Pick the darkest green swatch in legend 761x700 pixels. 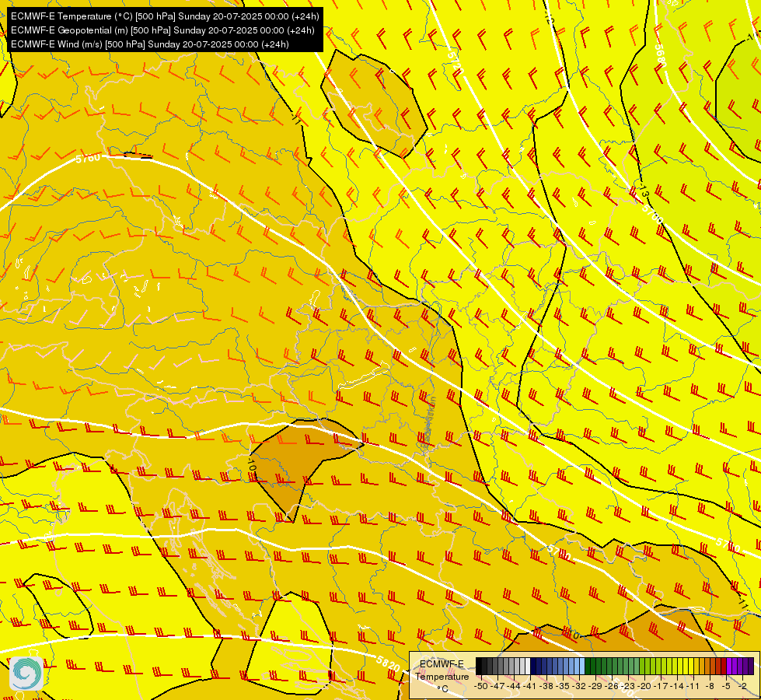click(588, 667)
